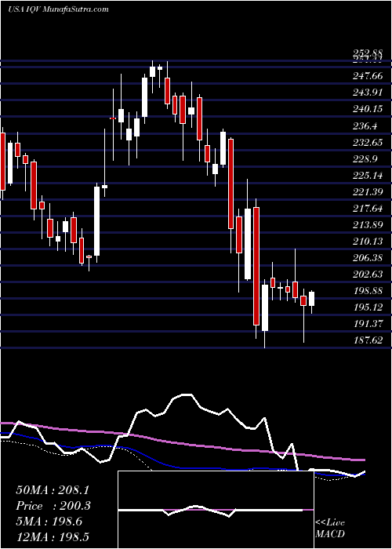
Task: Select the 202.63 price label
Action: click(368, 274)
